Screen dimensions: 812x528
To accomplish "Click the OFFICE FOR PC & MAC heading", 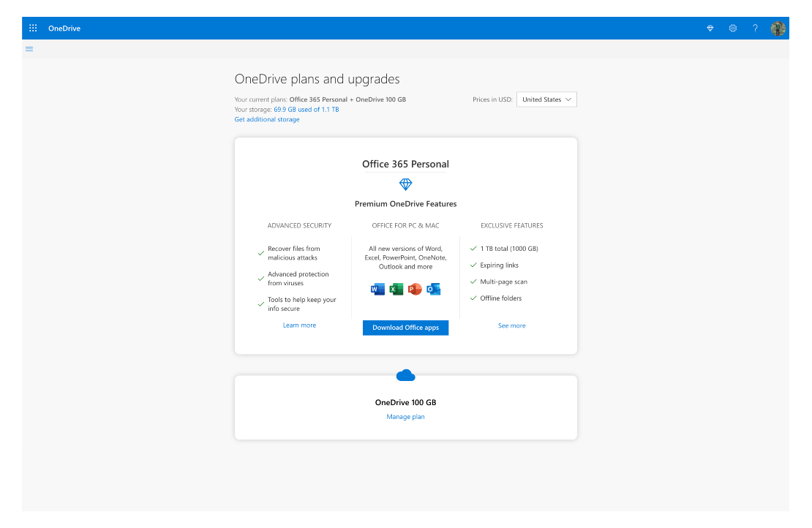I will tap(405, 226).
